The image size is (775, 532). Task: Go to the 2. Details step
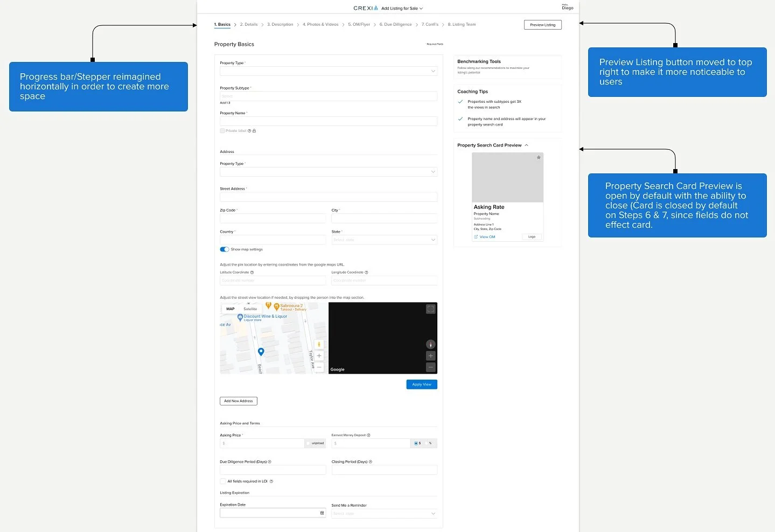click(x=248, y=24)
